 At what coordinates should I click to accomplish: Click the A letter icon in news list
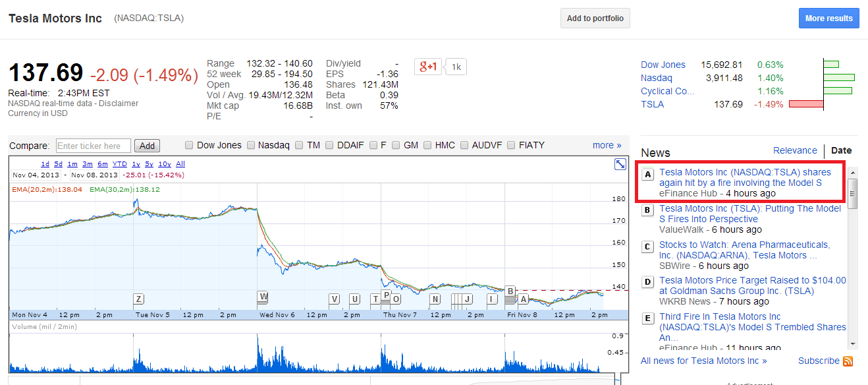point(648,175)
